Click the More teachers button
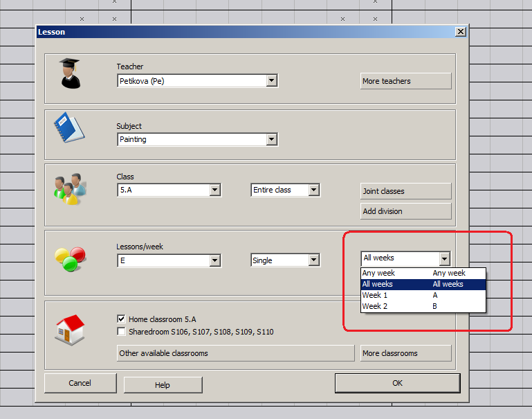Viewport: 532px width, 419px height. [405, 81]
